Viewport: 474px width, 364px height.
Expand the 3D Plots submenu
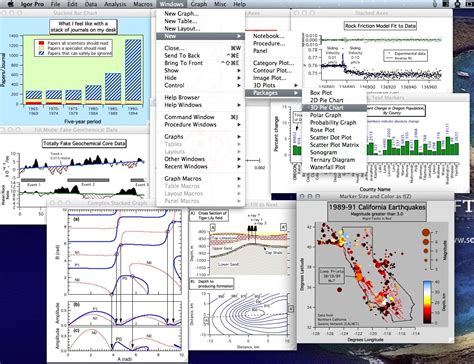(x=273, y=85)
